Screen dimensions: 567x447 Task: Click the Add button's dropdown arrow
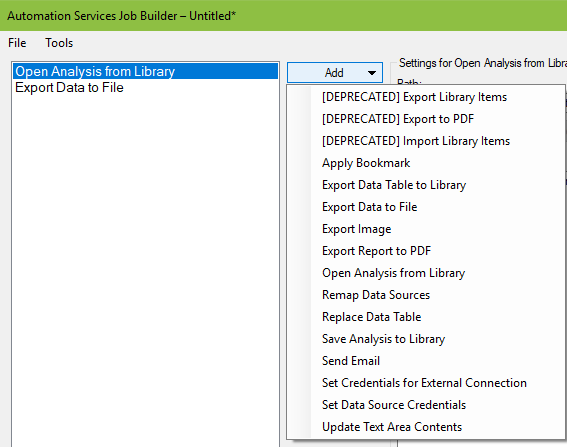click(x=371, y=73)
